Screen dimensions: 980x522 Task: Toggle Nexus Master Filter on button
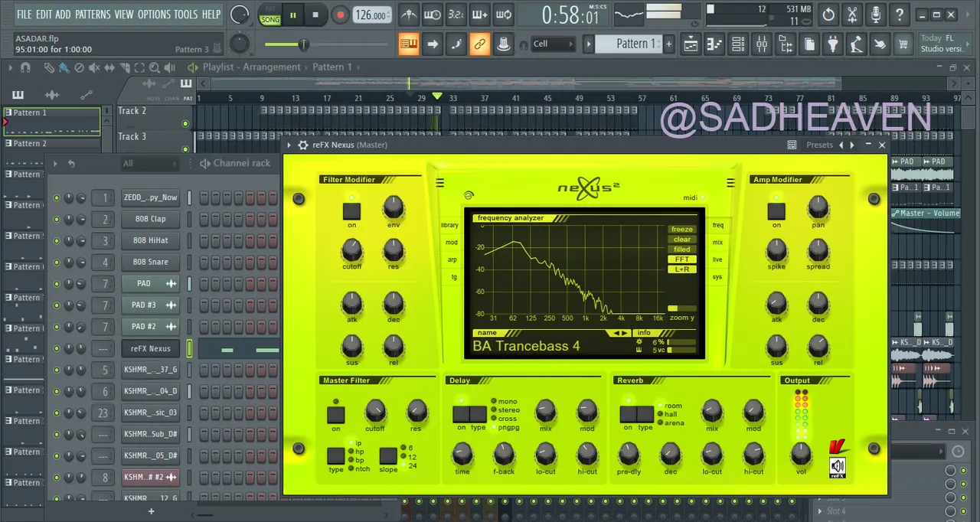click(x=335, y=415)
